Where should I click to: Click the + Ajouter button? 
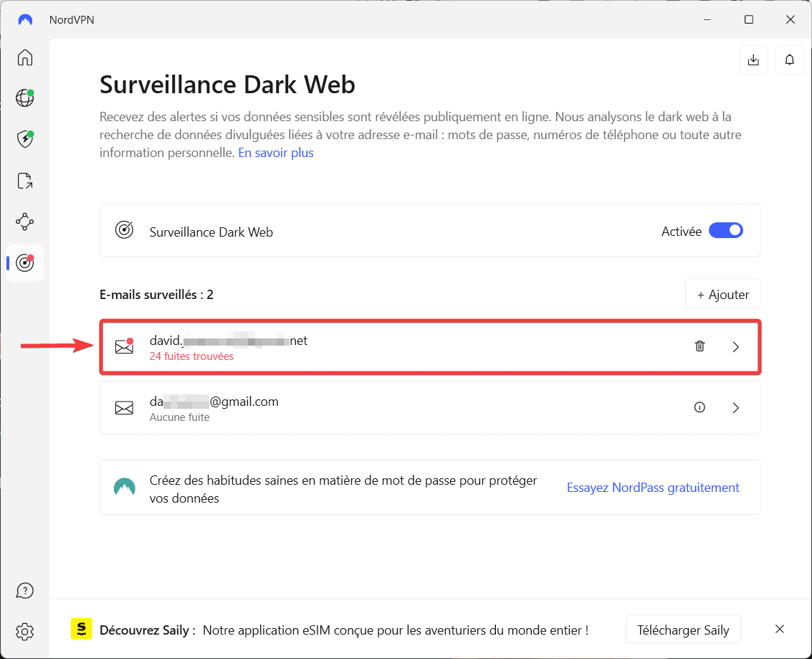point(722,294)
